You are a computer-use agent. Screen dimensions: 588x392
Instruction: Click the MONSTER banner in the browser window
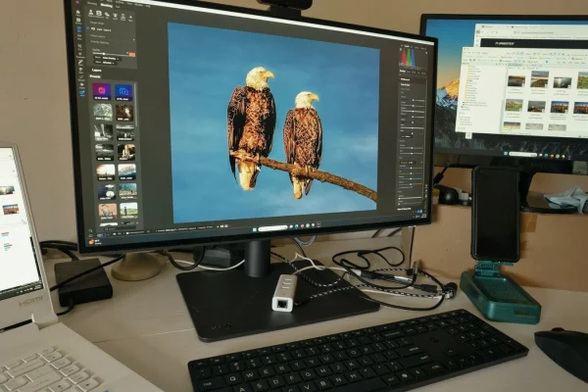[x=532, y=43]
